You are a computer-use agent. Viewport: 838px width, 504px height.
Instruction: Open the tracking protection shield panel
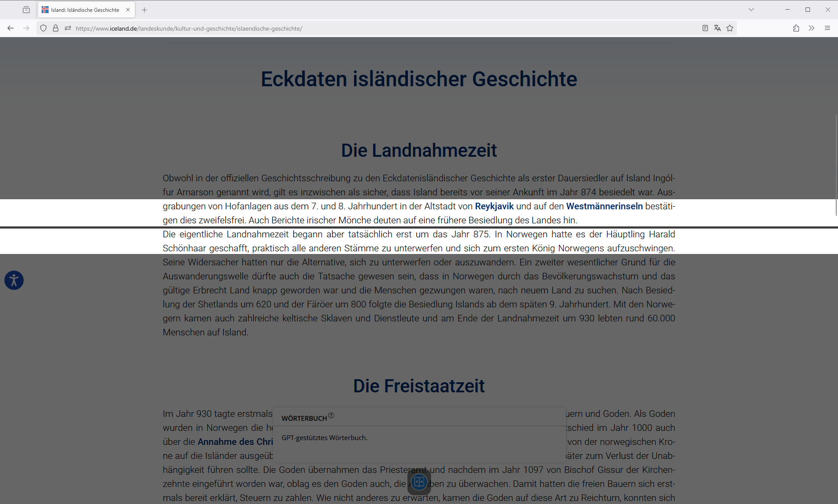click(x=43, y=28)
